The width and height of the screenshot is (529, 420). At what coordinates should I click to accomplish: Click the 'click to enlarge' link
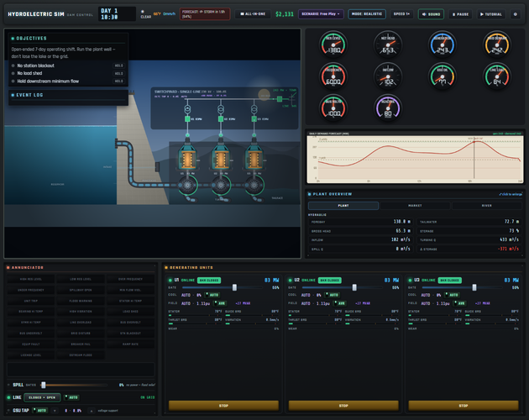[x=511, y=194]
